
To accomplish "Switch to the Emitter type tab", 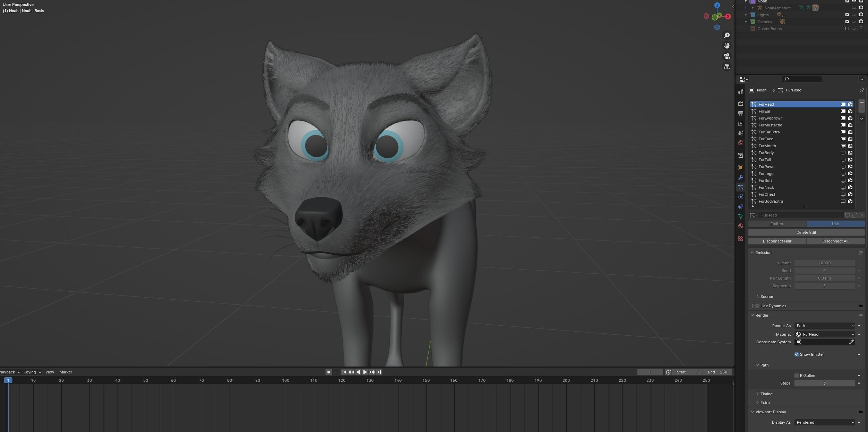I will coord(777,224).
